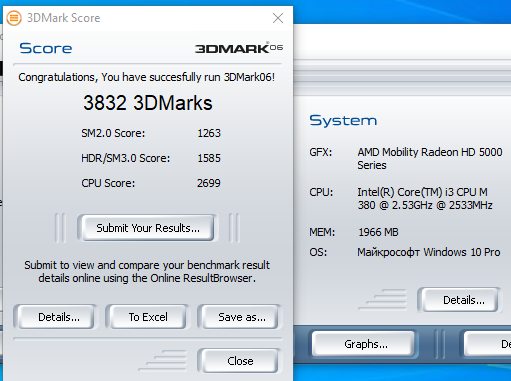Image resolution: width=511 pixels, height=381 pixels.
Task: Select the '3832 3DMarks' score text
Action: click(148, 103)
